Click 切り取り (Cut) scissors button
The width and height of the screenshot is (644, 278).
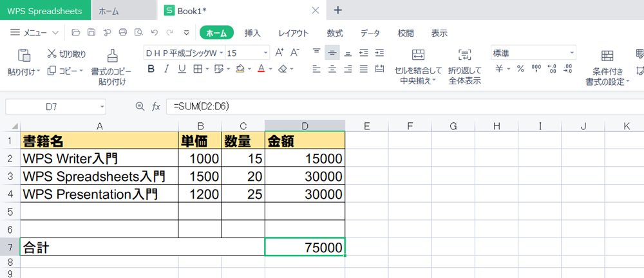pos(66,54)
